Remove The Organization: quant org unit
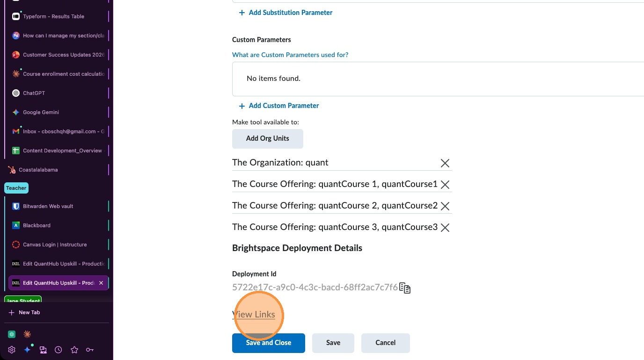Screen dimensions: 644x360 pos(445,163)
